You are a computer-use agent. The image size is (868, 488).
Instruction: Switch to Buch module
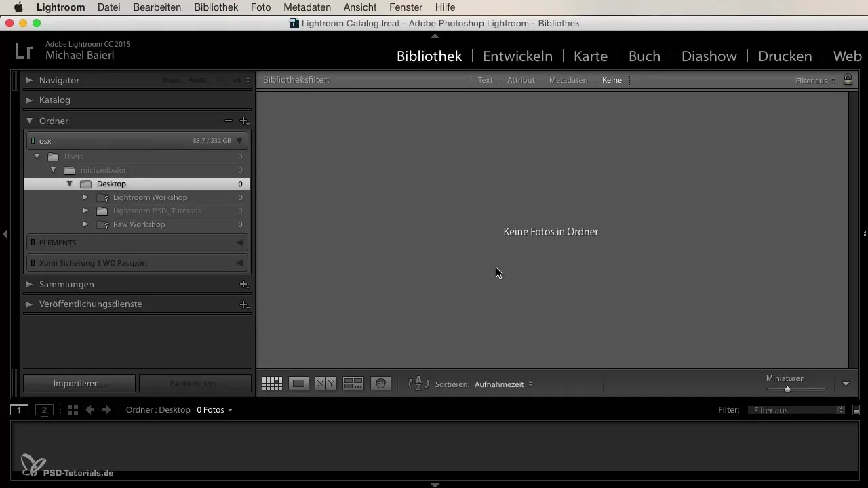(644, 56)
